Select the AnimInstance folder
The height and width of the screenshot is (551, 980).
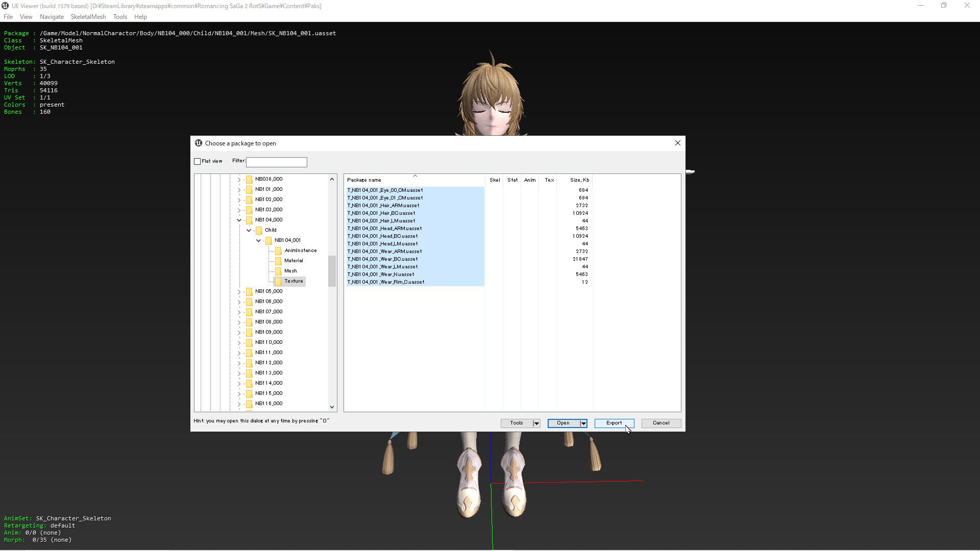tap(300, 251)
